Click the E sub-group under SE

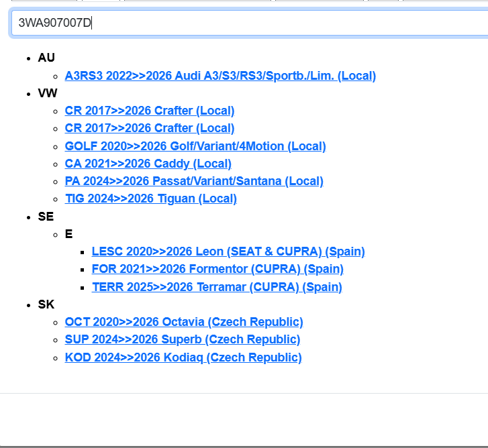(x=68, y=234)
